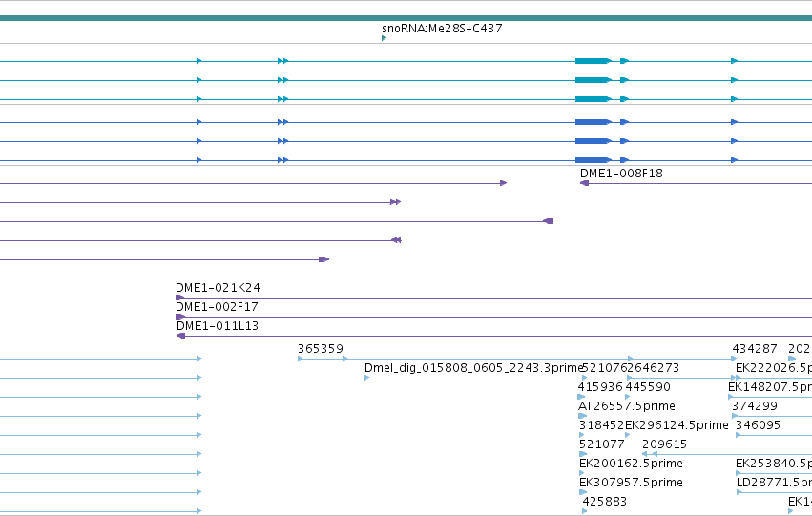Select the EK296124.5prime feature label
Image resolution: width=812 pixels, height=516 pixels.
coord(677,425)
